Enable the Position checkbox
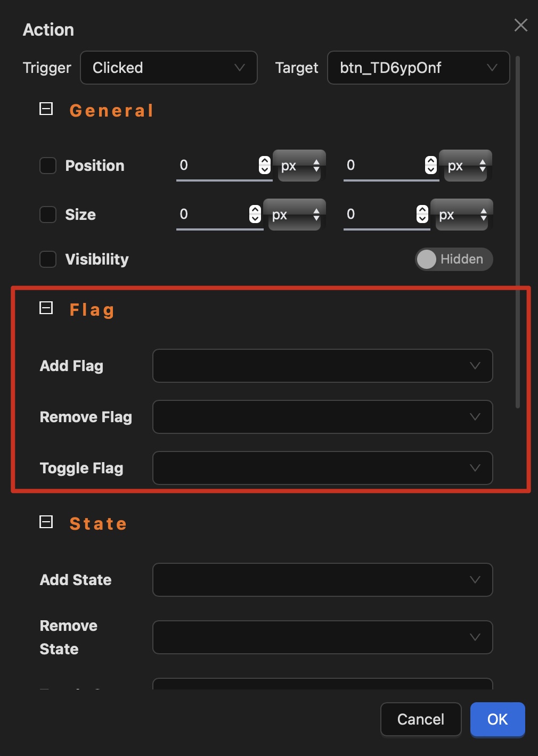 (48, 166)
